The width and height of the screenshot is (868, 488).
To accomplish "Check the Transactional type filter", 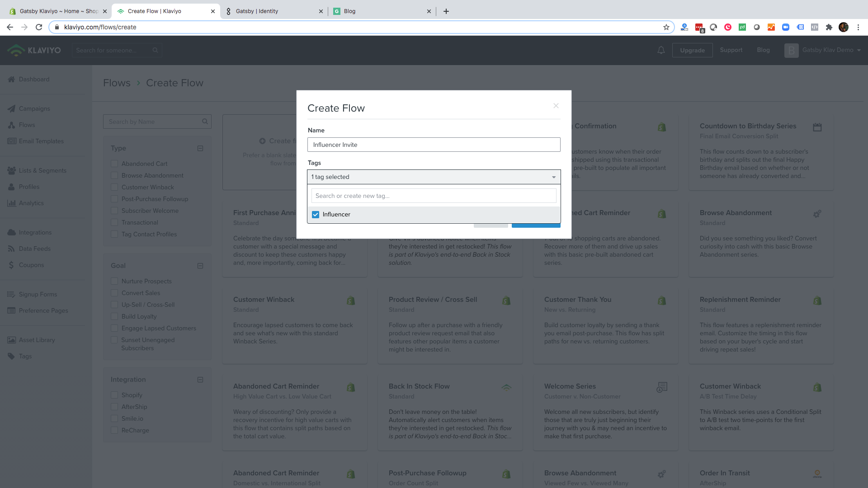I will 114,222.
